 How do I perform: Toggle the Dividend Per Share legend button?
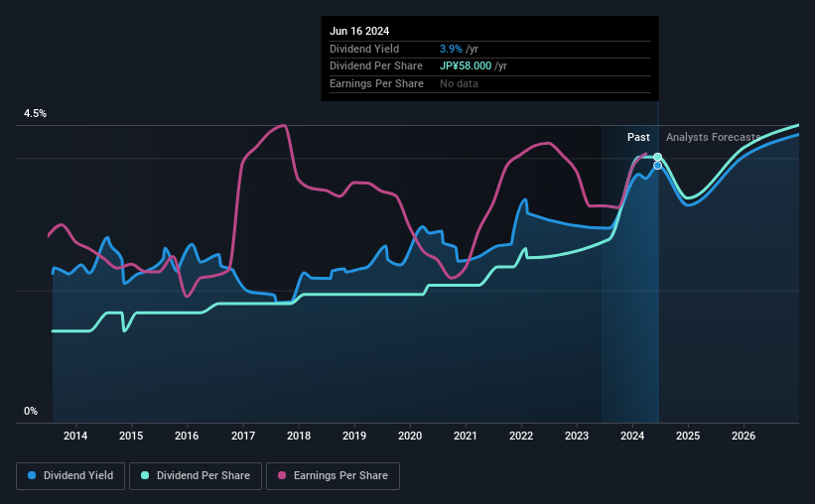click(x=196, y=476)
